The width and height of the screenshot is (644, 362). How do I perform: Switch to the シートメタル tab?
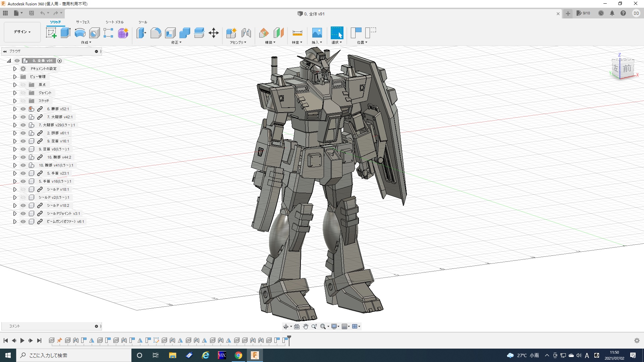114,22
